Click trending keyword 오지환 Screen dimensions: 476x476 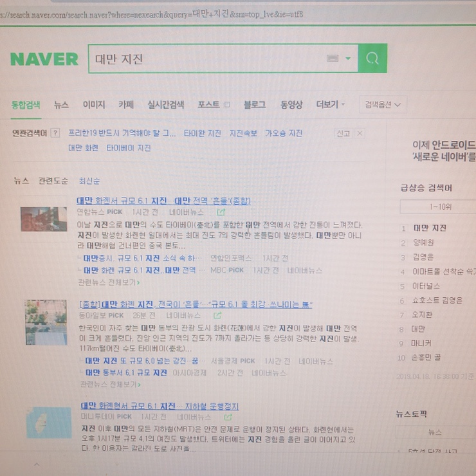(x=422, y=315)
